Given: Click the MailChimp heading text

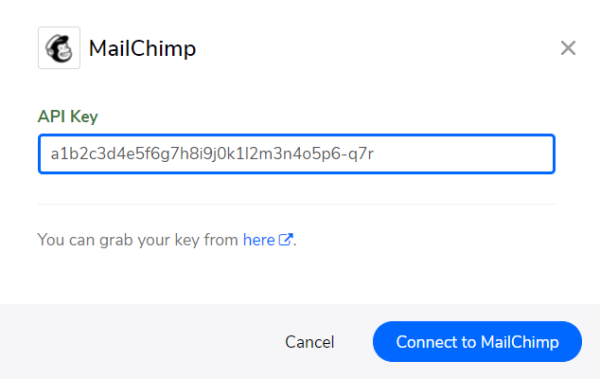Looking at the screenshot, I should point(142,49).
